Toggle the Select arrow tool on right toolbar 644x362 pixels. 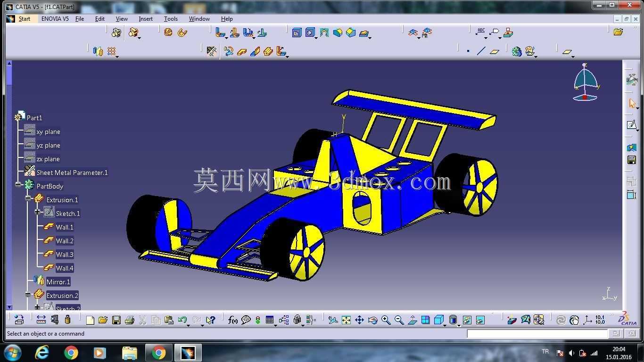[632, 103]
